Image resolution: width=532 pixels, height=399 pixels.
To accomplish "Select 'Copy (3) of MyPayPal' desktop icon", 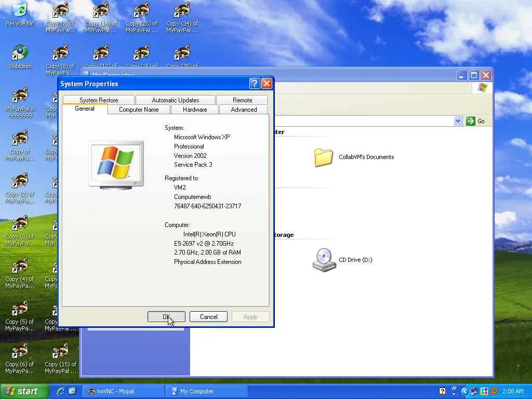I will [x=20, y=231].
